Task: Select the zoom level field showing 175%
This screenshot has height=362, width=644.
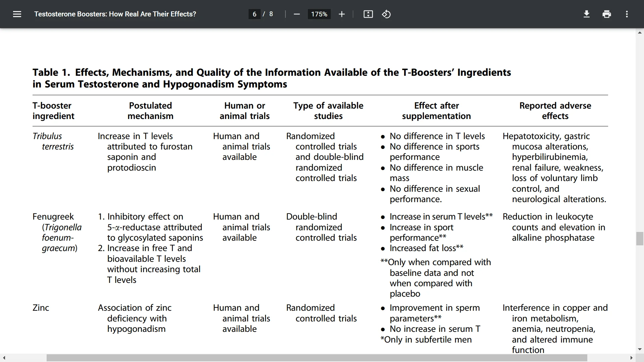Action: [x=319, y=14]
